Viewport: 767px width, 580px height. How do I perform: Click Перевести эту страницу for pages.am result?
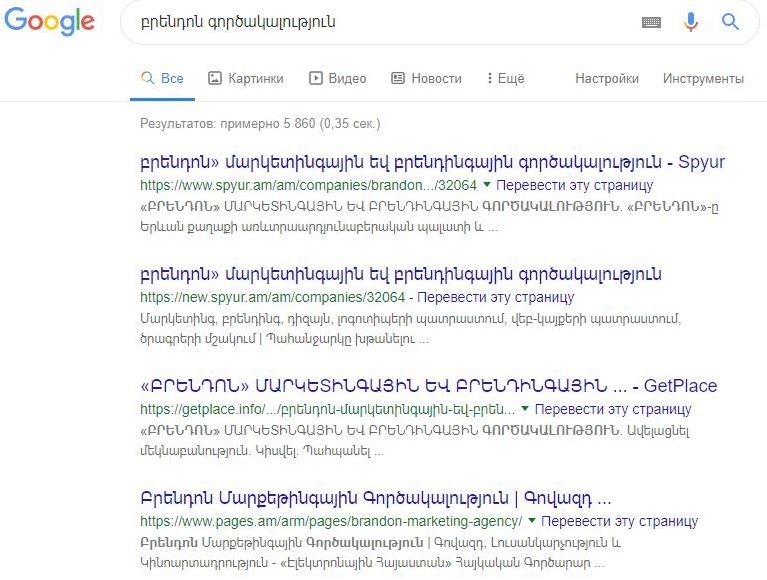tap(619, 521)
